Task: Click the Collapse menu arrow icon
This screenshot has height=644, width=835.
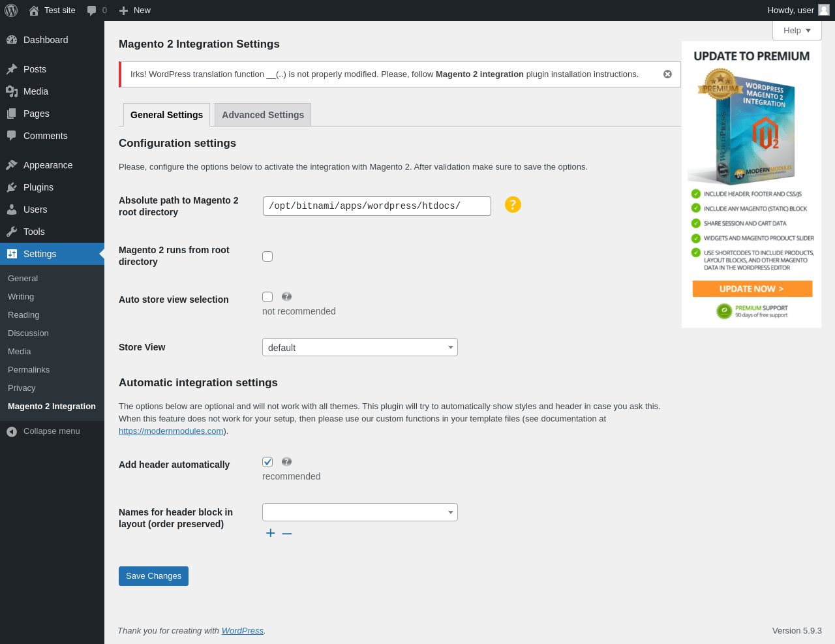Action: (x=12, y=431)
